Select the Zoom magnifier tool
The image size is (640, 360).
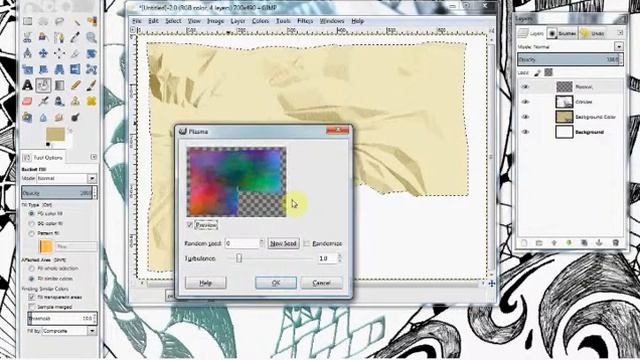coord(91,37)
